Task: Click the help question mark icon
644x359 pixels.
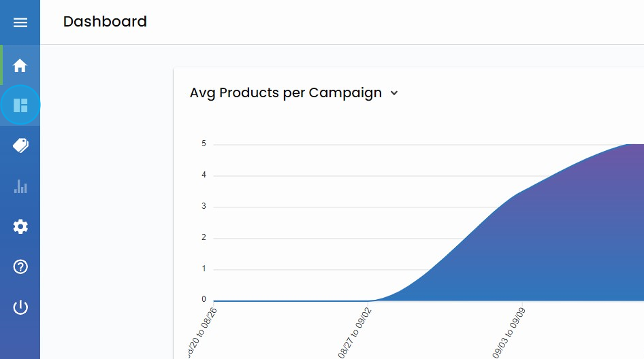Action: [x=20, y=267]
